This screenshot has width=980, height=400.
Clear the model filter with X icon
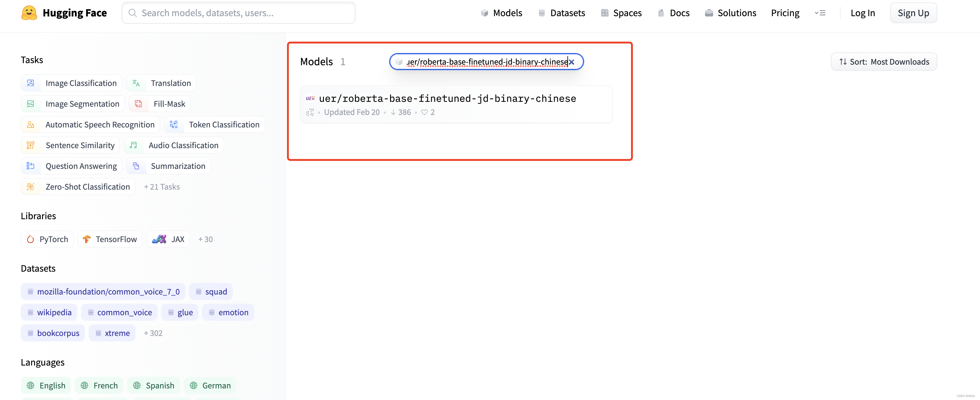coord(571,62)
